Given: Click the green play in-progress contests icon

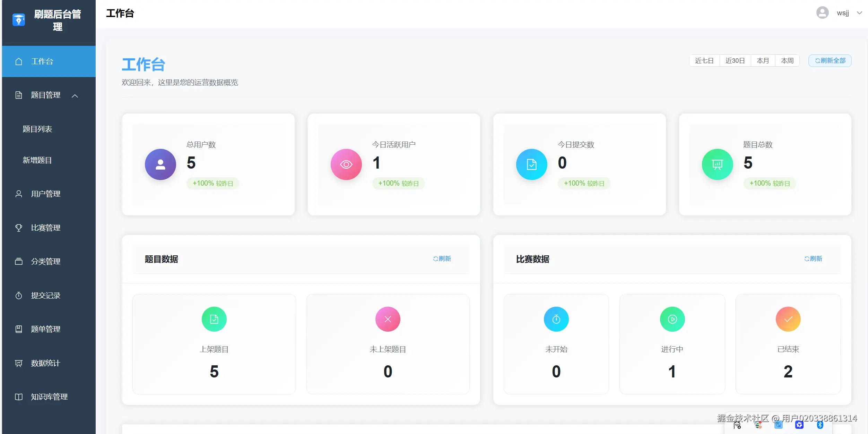Looking at the screenshot, I should [x=672, y=319].
